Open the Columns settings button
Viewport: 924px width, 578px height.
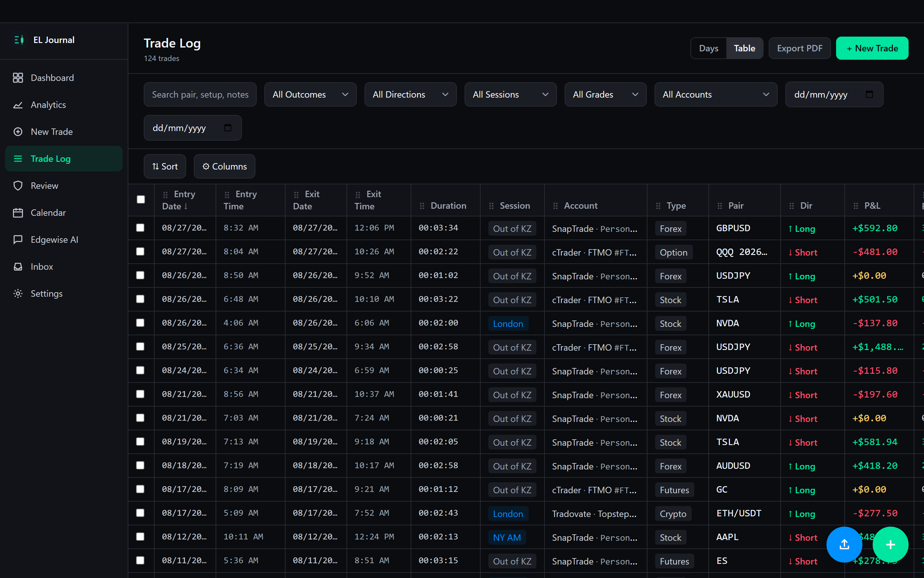click(x=224, y=166)
